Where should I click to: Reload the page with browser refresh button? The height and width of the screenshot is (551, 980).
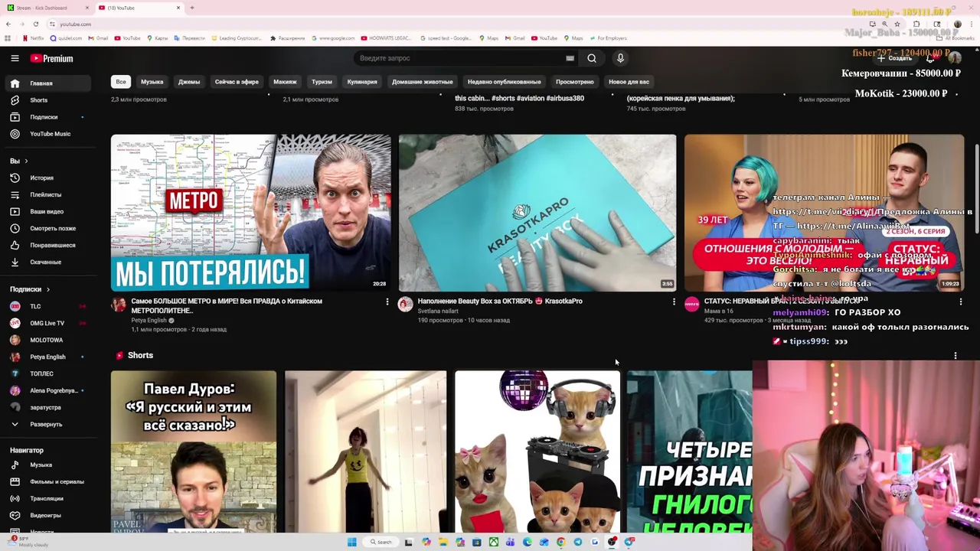click(35, 24)
